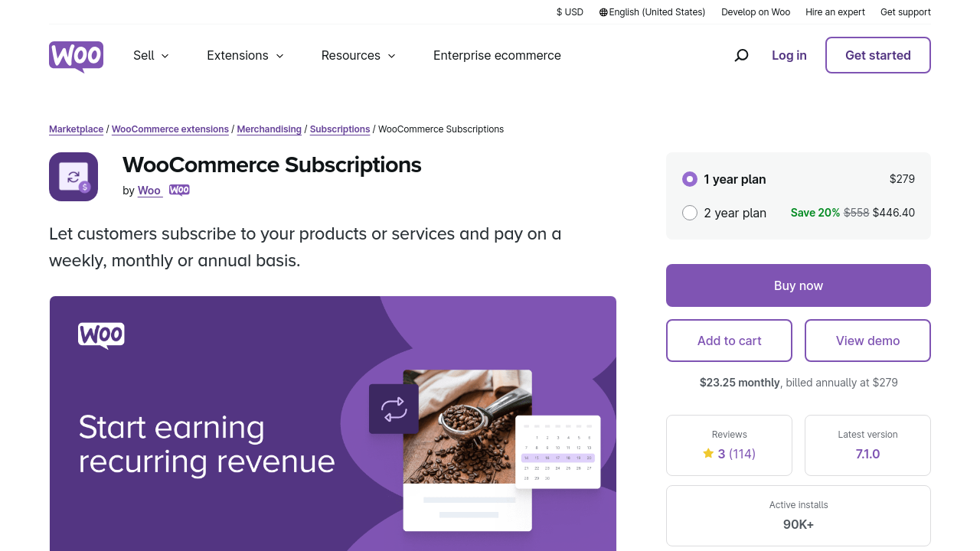
Task: Go to Develop on Woo
Action: tap(756, 12)
